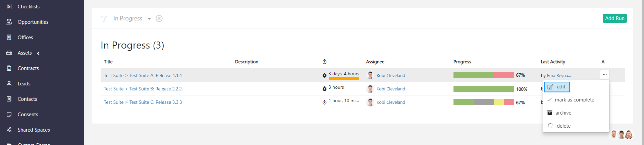
Task: Click the filter funnel icon
Action: 104,19
